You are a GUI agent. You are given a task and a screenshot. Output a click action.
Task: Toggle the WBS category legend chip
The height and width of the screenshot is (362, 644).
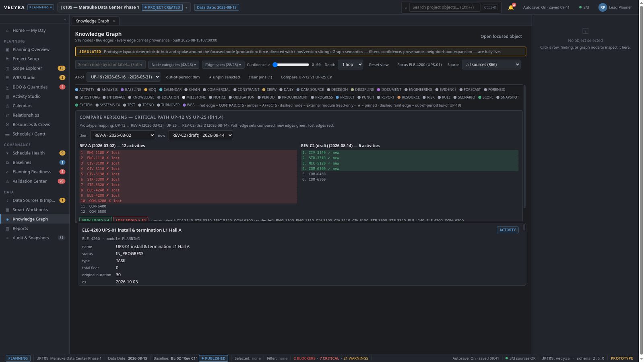coord(188,105)
